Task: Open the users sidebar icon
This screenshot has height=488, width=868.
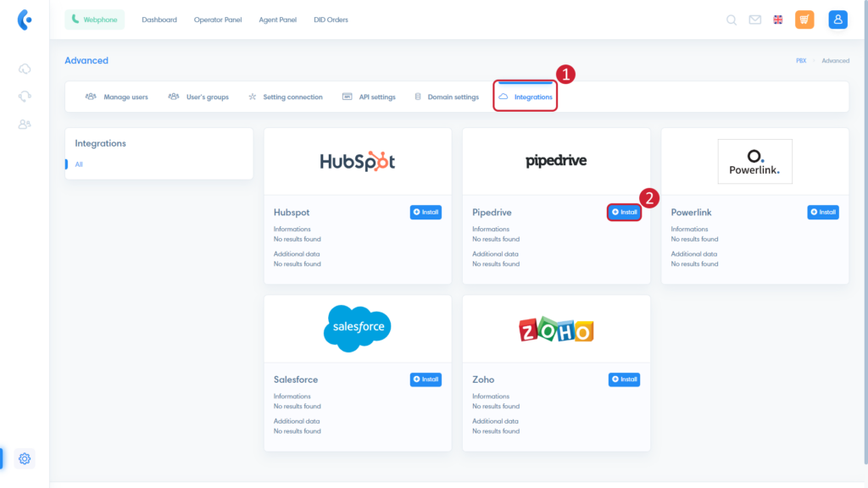Action: point(25,125)
